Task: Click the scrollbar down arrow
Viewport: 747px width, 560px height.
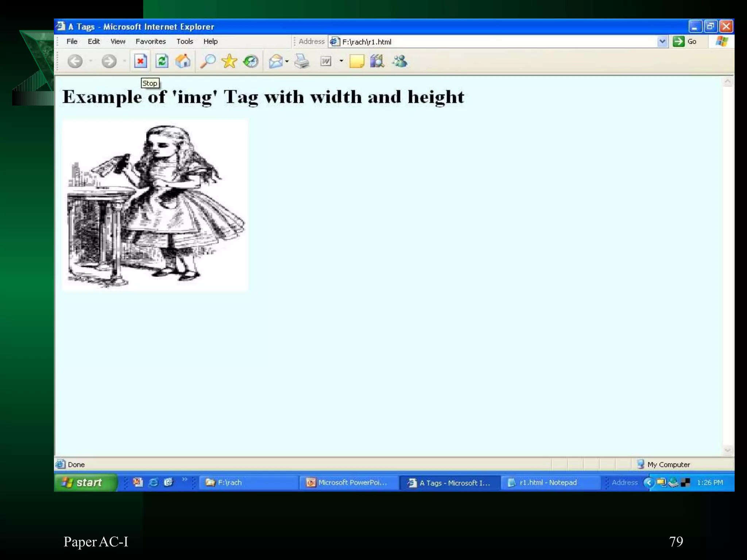Action: [x=728, y=450]
